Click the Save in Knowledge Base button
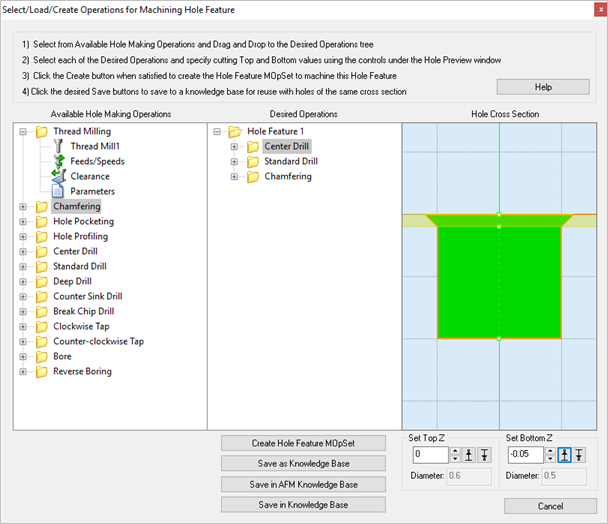 click(x=303, y=505)
